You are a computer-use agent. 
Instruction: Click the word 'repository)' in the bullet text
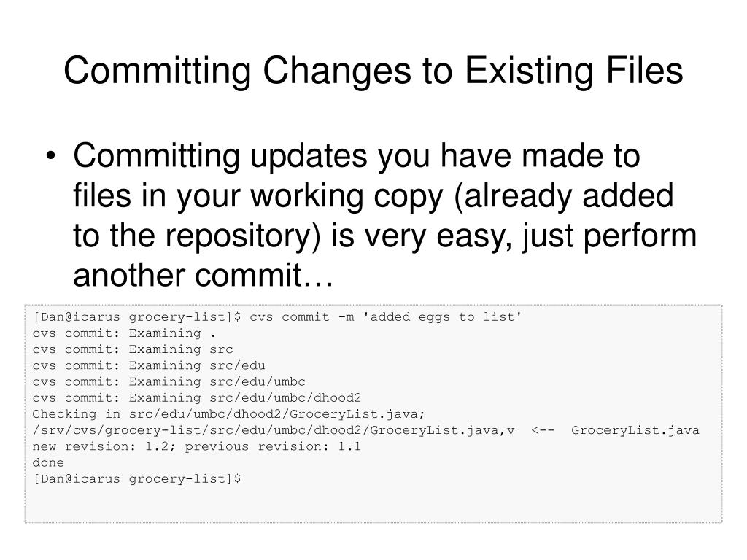(x=243, y=236)
